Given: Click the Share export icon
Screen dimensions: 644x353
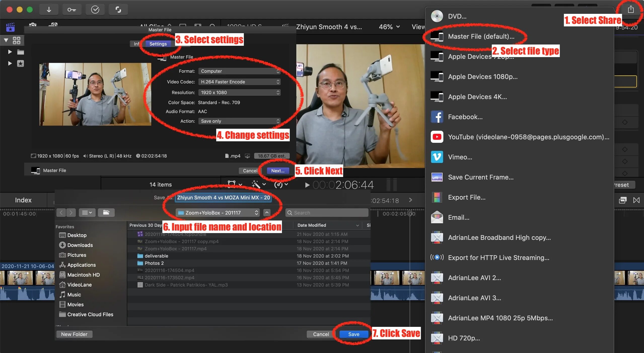Looking at the screenshot, I should [630, 10].
